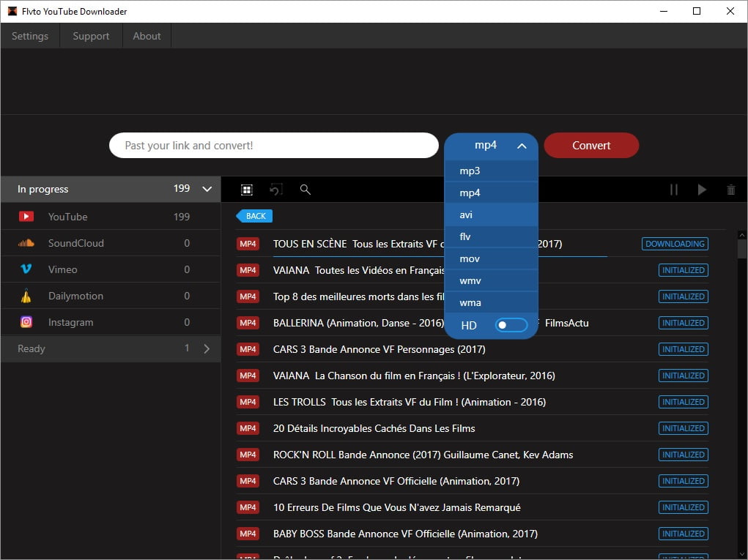Choose mp3 from the format list
The image size is (748, 560).
[x=492, y=171]
